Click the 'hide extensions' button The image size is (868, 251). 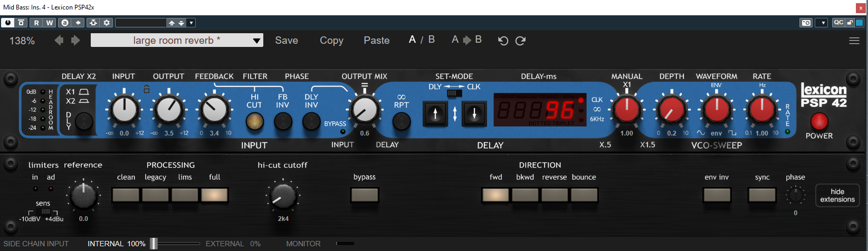coord(837,196)
